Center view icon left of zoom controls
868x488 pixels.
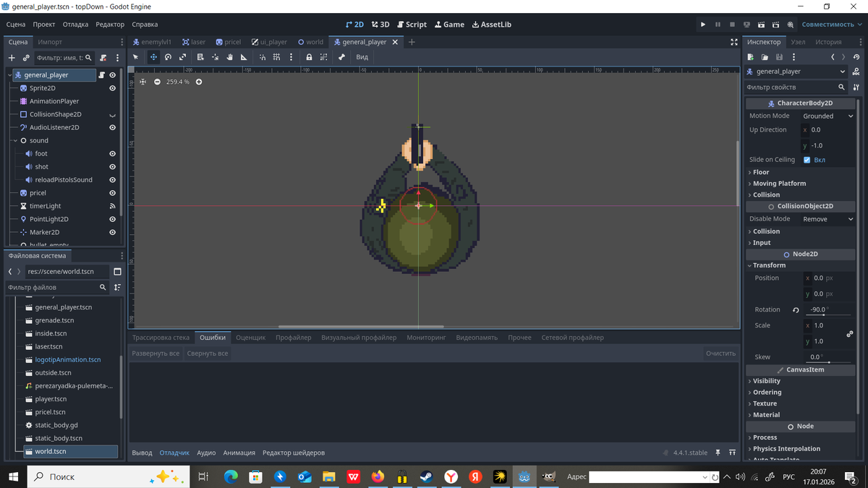pos(142,82)
